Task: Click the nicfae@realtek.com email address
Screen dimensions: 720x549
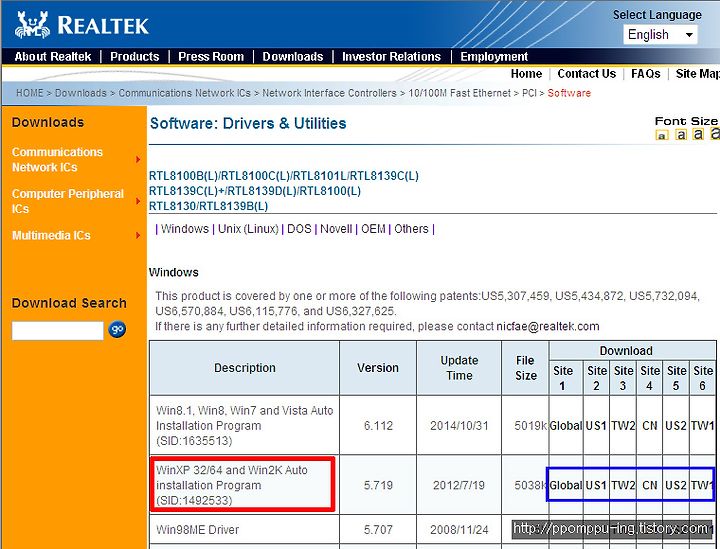Action: 547,326
